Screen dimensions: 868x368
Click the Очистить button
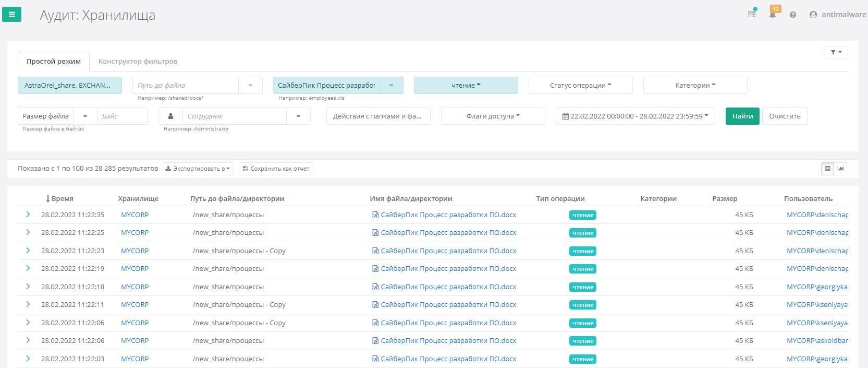[785, 116]
